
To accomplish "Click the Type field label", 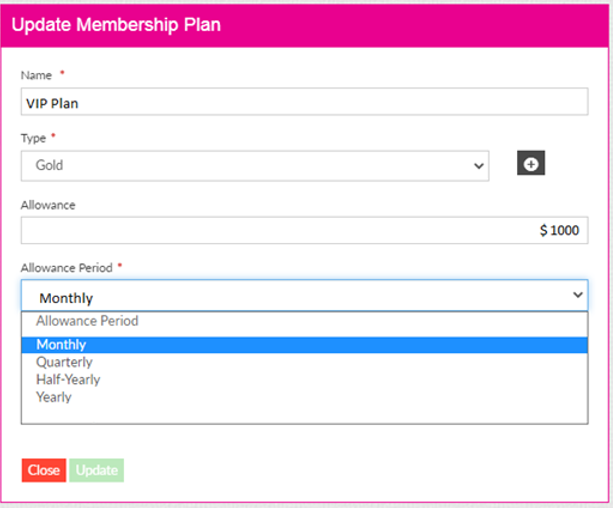I will pos(35,138).
